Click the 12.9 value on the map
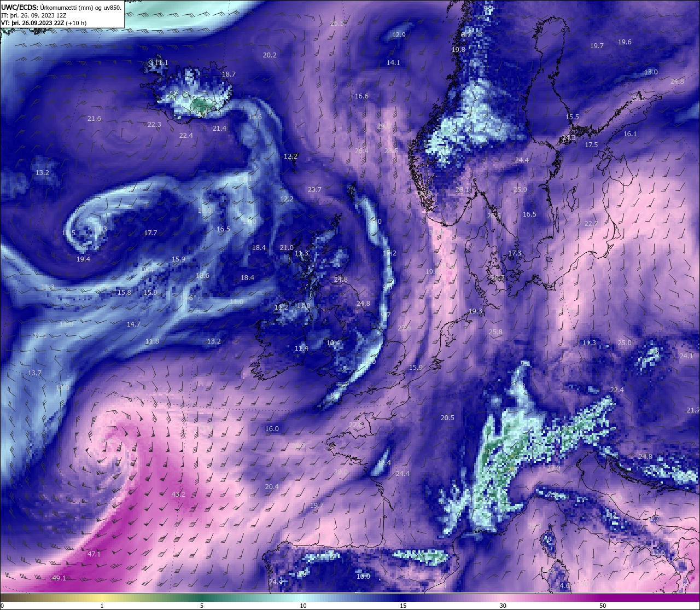 coord(399,34)
